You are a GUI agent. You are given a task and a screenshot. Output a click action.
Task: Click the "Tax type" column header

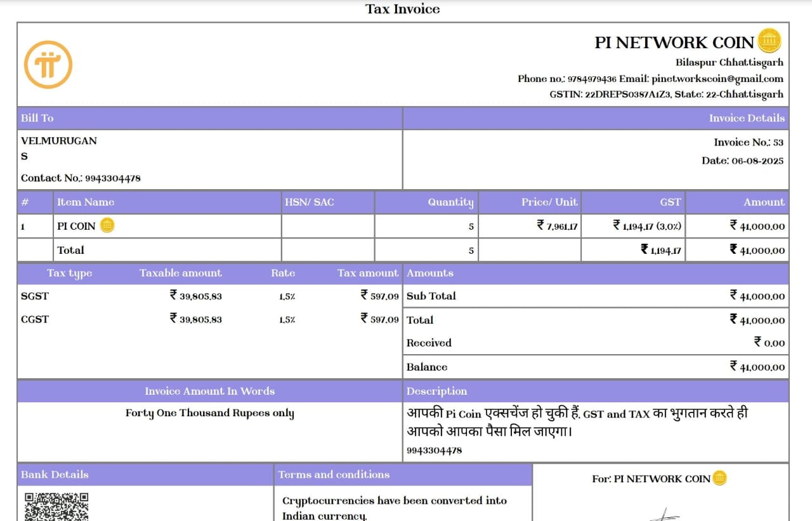pos(69,274)
